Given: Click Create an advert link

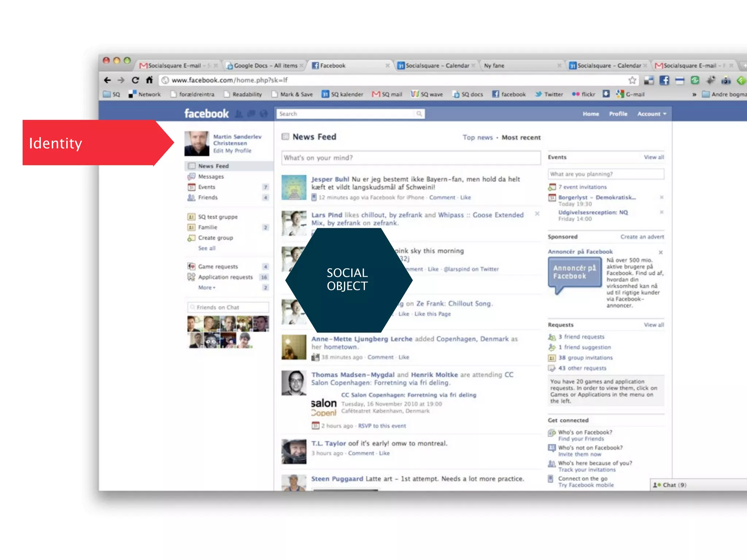Looking at the screenshot, I should tap(642, 237).
